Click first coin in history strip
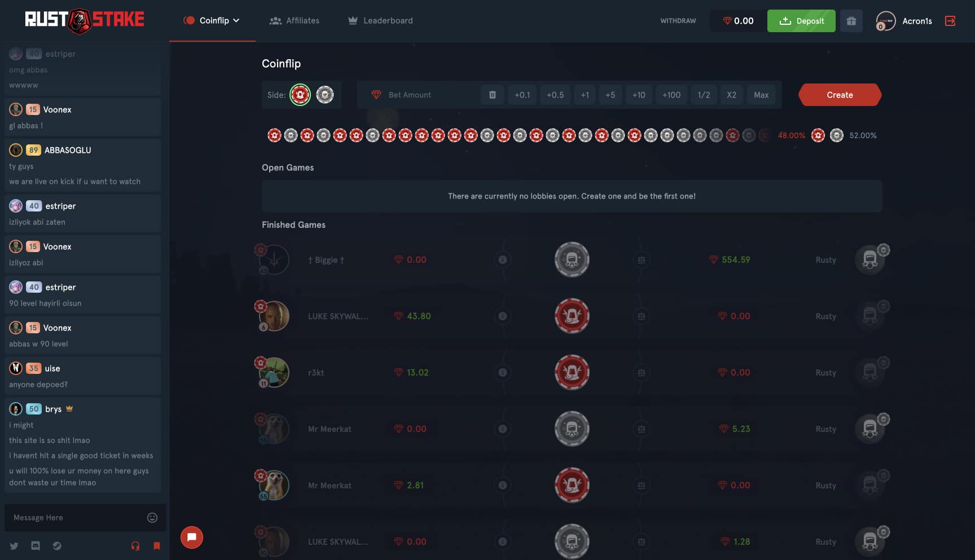The image size is (975, 560). point(274,135)
